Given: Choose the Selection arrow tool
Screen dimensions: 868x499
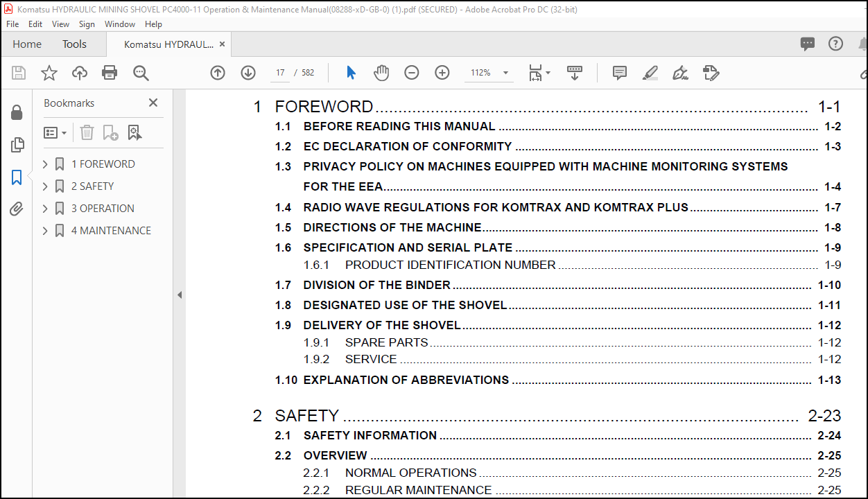Looking at the screenshot, I should coord(351,73).
